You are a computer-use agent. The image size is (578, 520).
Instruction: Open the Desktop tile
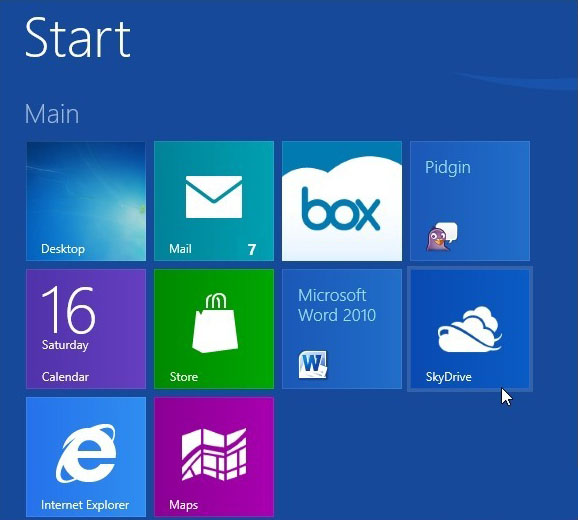click(86, 201)
